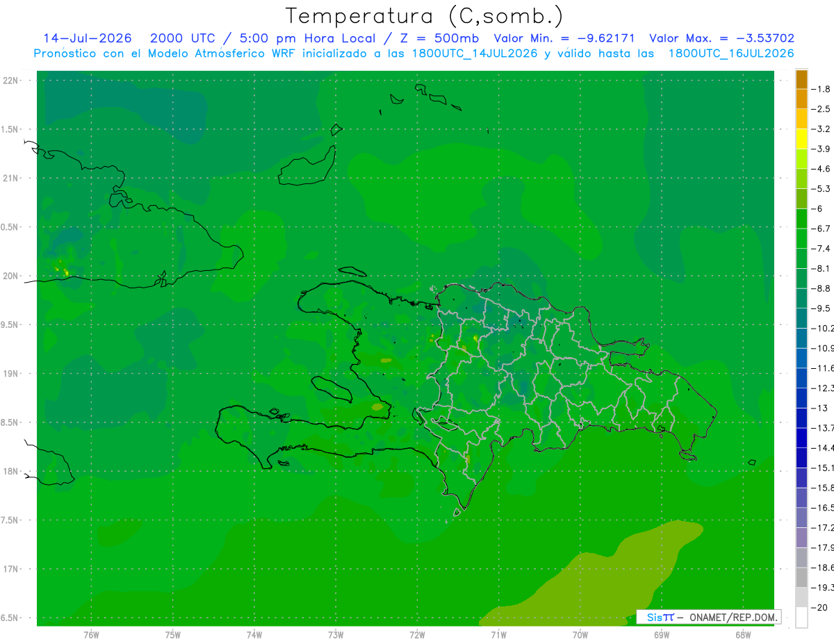The height and width of the screenshot is (644, 834).
Task: Pick the lime swatch between -3.9 and -4.6
Action: pos(801,159)
